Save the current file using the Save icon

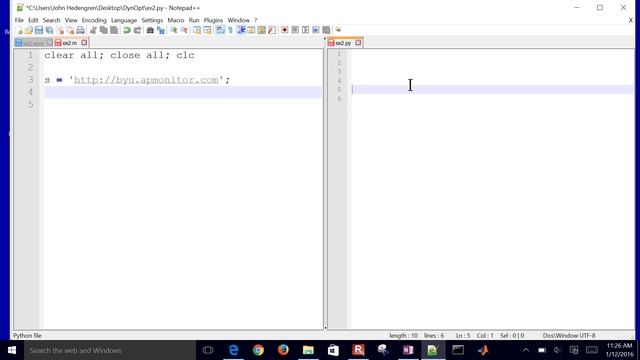39,30
